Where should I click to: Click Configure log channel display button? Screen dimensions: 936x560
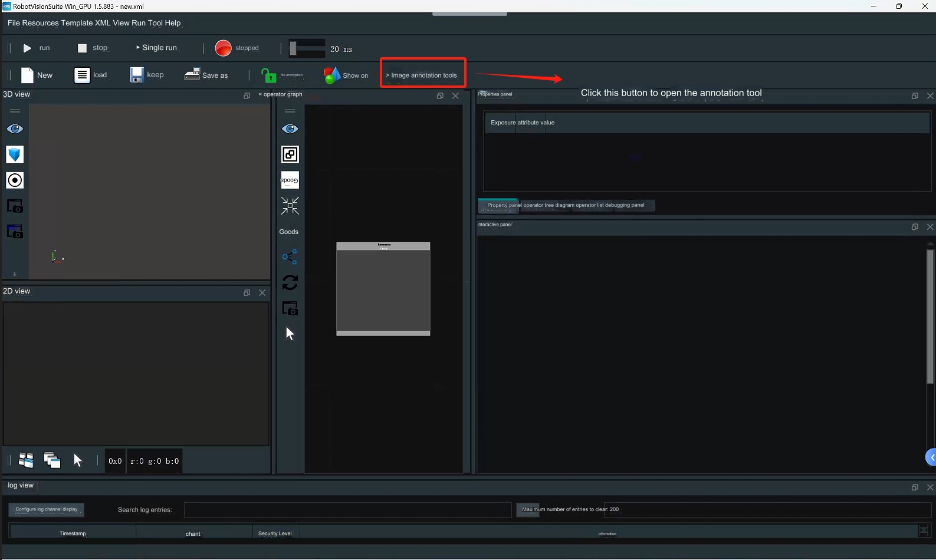pos(47,509)
